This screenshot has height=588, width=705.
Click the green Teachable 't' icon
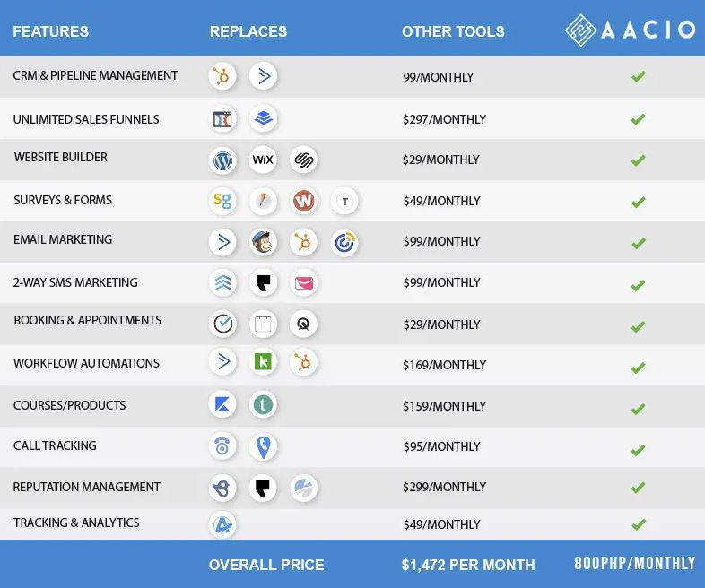263,405
